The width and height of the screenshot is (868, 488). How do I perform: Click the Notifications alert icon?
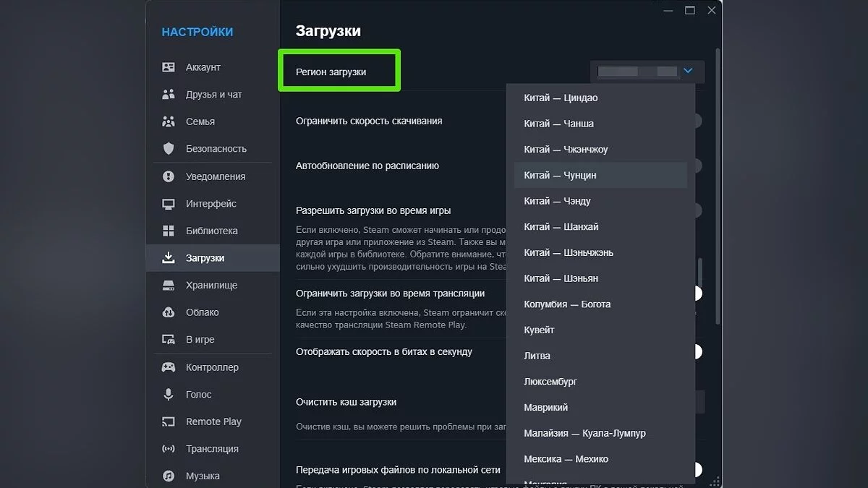click(x=169, y=176)
